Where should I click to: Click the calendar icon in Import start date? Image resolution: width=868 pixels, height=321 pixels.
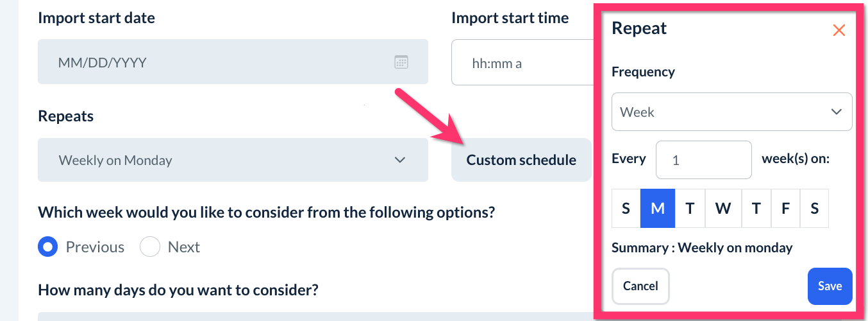401,62
